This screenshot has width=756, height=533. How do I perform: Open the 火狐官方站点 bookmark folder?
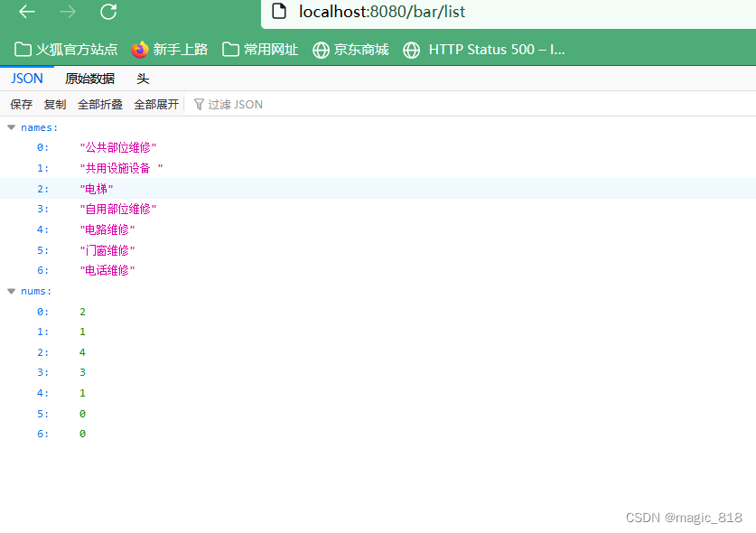coord(66,49)
